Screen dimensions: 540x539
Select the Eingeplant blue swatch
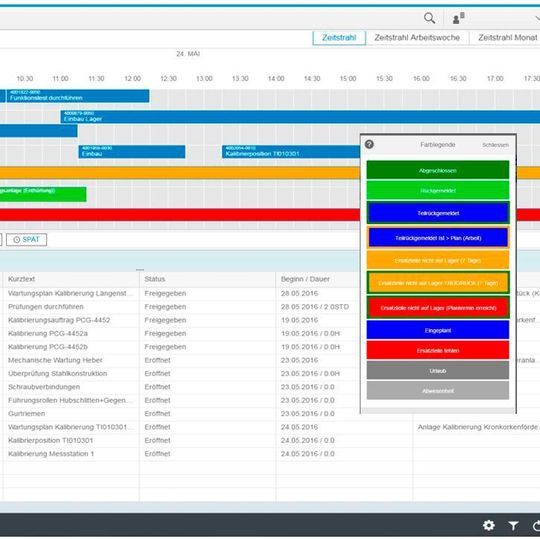coord(438,330)
